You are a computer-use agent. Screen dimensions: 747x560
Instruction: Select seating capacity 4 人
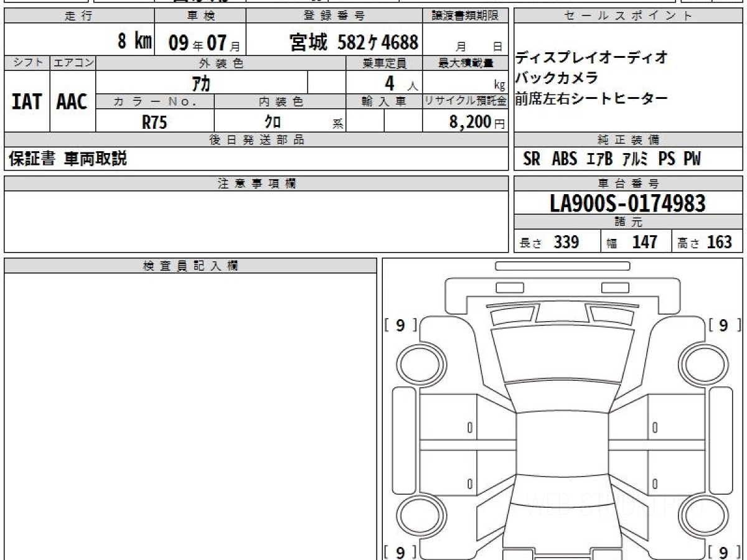pyautogui.click(x=401, y=83)
